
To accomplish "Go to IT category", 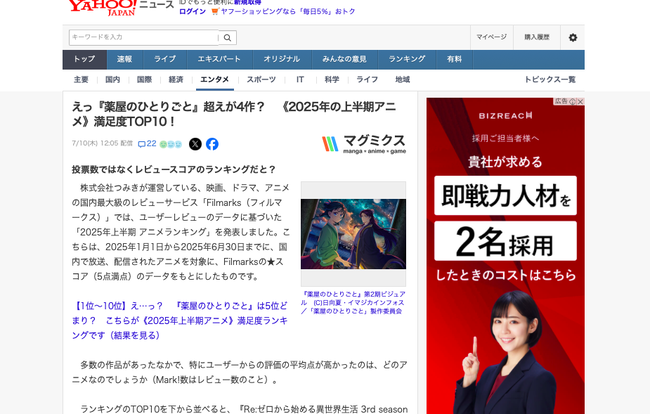I will [300, 80].
